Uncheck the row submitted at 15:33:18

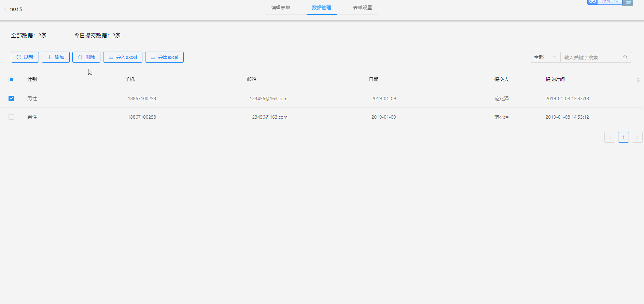11,98
